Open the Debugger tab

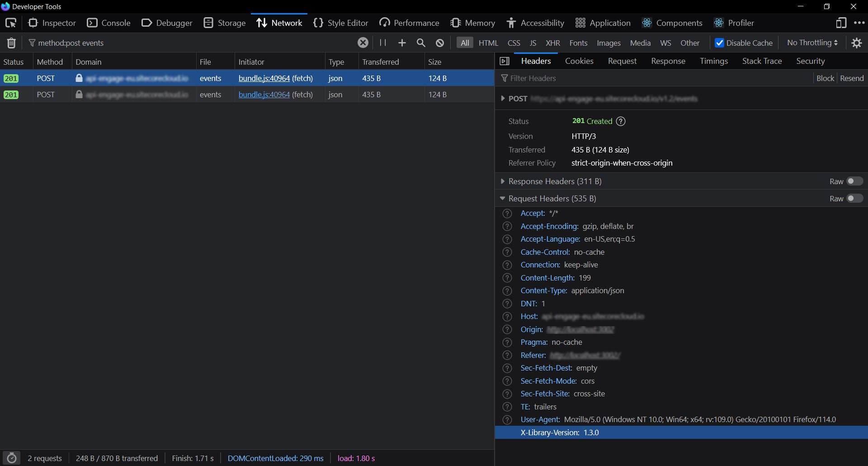pyautogui.click(x=167, y=23)
